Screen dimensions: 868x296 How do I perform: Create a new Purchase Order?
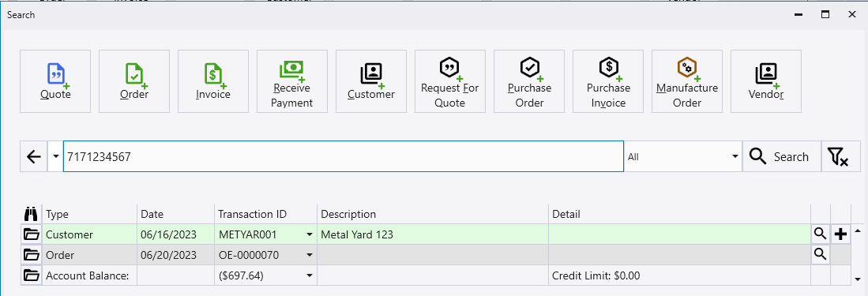[x=529, y=81]
